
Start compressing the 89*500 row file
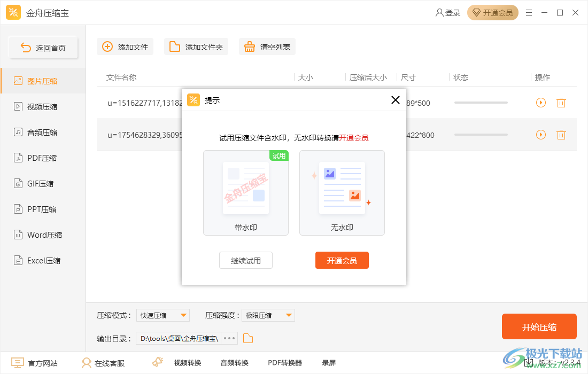[541, 103]
